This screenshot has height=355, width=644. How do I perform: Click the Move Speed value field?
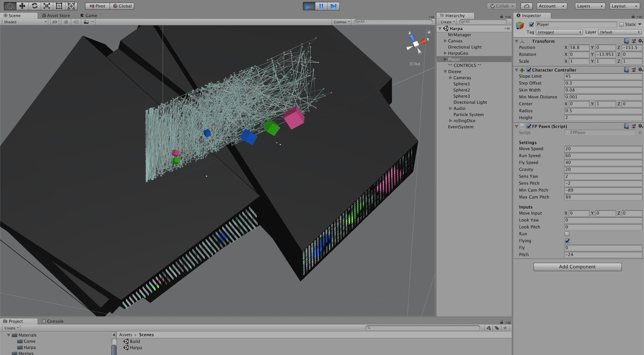603,149
